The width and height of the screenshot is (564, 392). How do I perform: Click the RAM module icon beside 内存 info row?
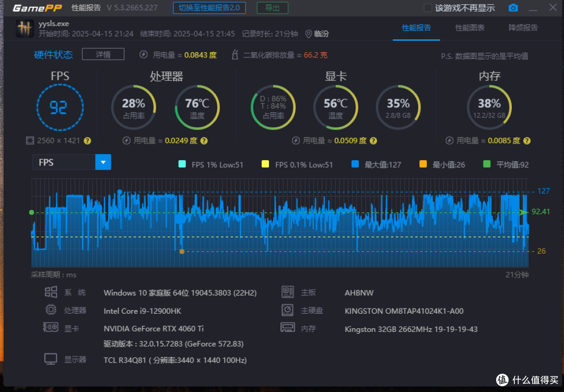(x=288, y=327)
